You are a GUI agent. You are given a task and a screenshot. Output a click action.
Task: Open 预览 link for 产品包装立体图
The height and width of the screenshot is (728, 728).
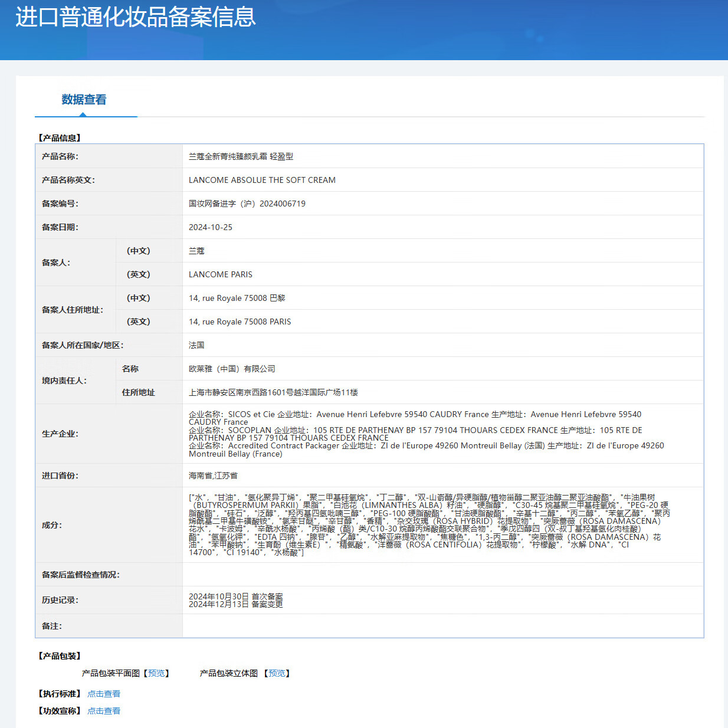[277, 673]
